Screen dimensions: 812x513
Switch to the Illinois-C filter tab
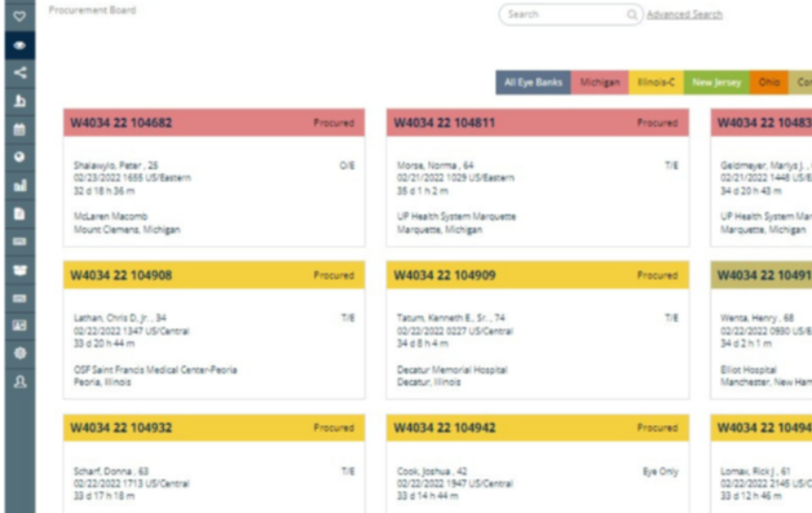[x=656, y=83]
